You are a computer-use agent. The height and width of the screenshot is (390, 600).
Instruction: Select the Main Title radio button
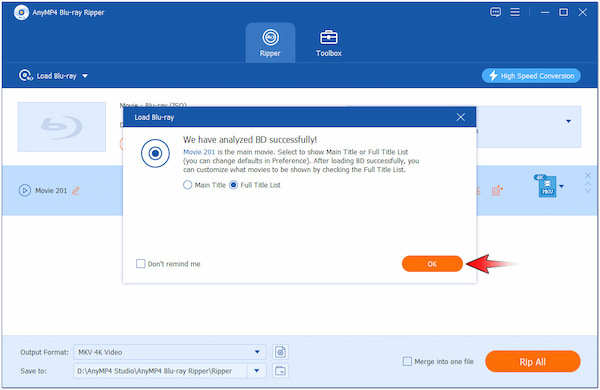[188, 185]
